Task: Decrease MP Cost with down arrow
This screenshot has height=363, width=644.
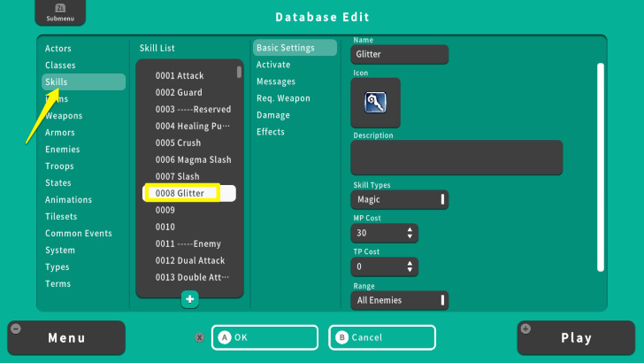Action: [x=410, y=236]
